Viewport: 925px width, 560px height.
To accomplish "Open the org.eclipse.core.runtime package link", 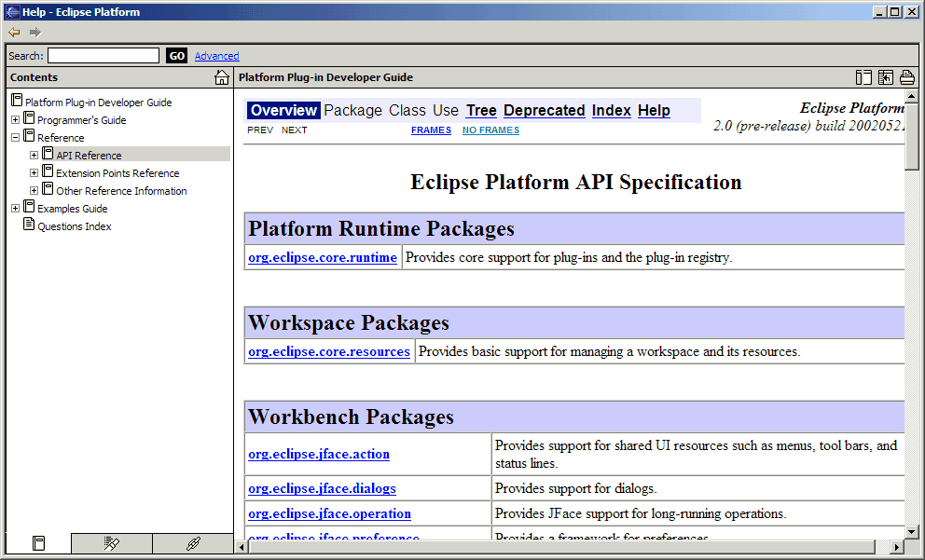I will click(323, 258).
